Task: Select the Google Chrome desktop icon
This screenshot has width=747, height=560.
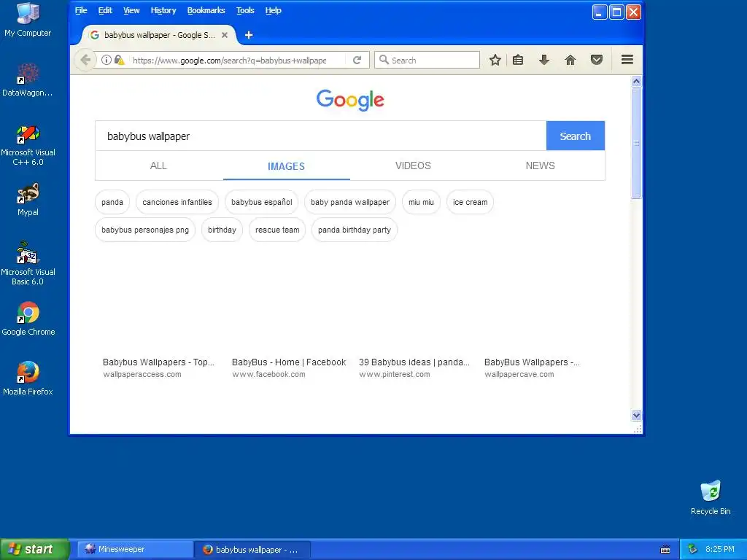Action: 28,319
